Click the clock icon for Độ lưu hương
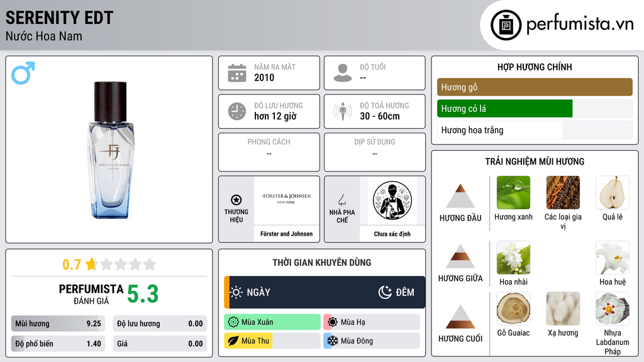 point(237,111)
